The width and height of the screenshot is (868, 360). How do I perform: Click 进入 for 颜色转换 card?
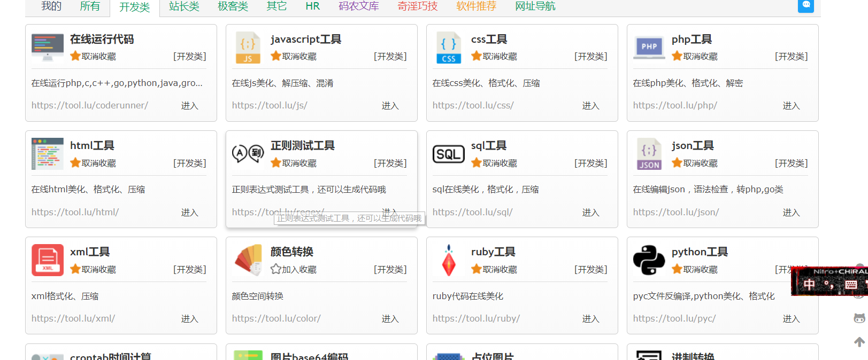click(x=390, y=319)
